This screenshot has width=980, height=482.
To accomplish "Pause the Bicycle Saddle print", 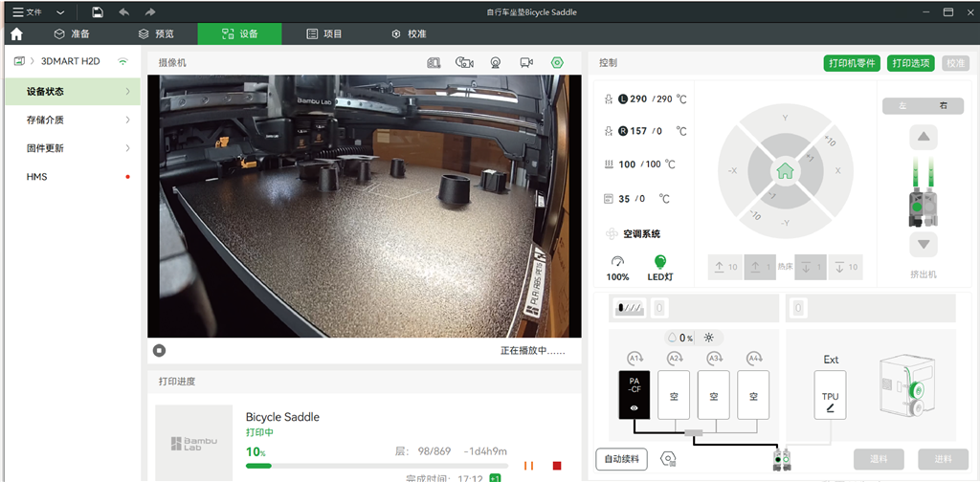I will pos(527,466).
